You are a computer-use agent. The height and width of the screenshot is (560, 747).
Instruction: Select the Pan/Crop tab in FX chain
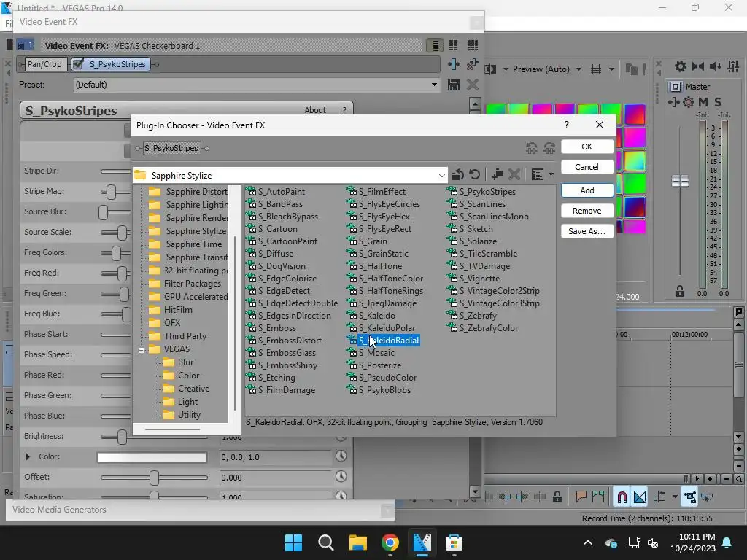(44, 64)
